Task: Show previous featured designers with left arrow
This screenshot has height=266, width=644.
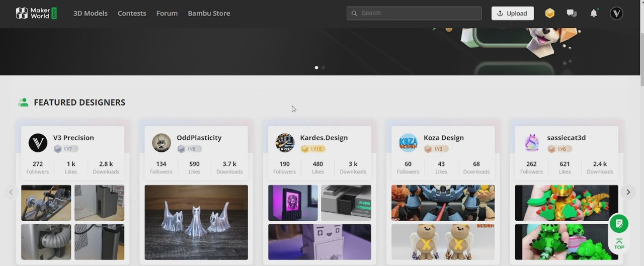Action: click(x=11, y=192)
